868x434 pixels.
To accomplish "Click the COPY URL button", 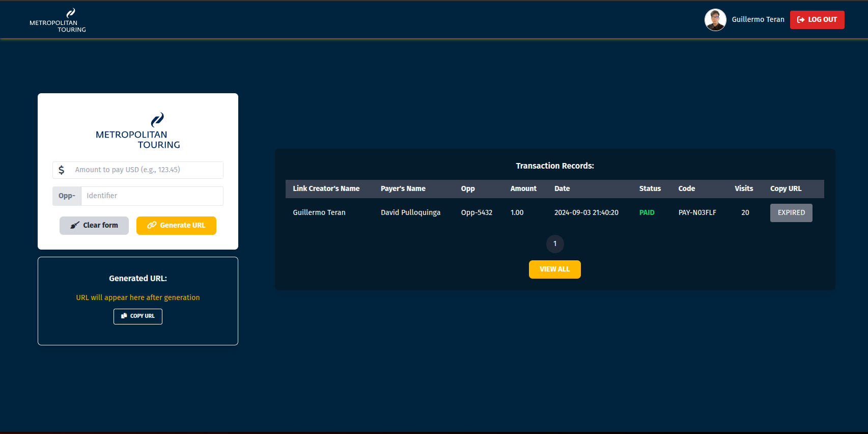I will click(138, 316).
